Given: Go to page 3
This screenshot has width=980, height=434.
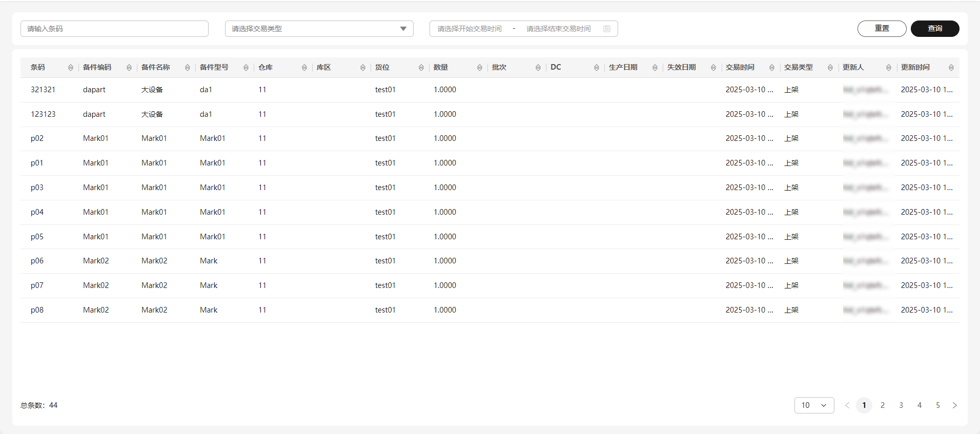Looking at the screenshot, I should [x=901, y=405].
